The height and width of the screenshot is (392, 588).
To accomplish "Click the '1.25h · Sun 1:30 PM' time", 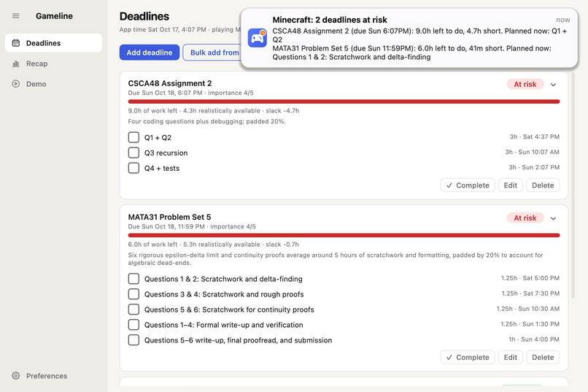I will 530,325.
